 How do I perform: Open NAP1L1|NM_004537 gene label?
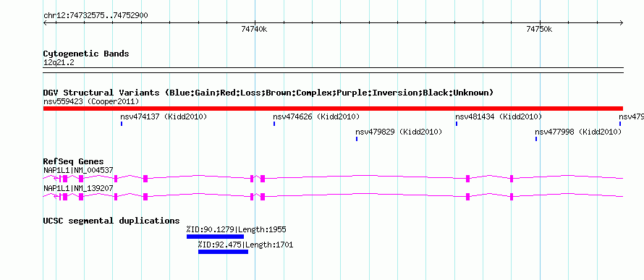[78, 170]
